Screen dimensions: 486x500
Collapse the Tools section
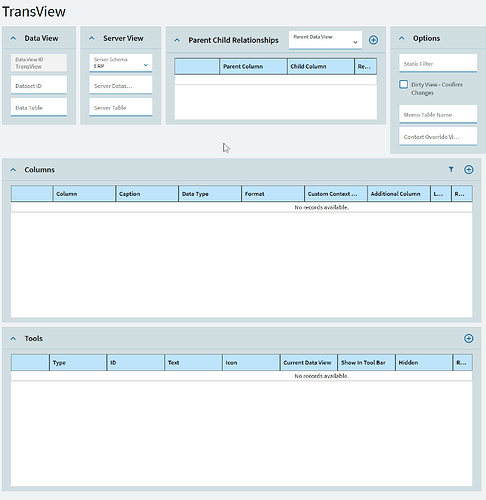tap(13, 339)
